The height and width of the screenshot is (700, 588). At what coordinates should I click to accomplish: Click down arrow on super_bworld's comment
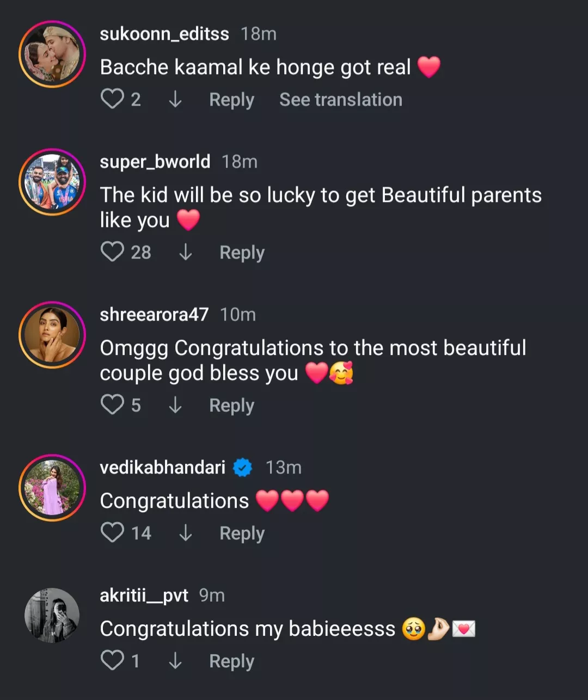(185, 252)
